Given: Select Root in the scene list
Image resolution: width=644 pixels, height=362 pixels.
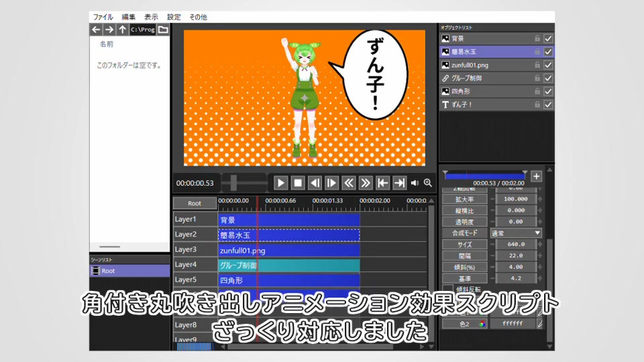Looking at the screenshot, I should click(129, 271).
